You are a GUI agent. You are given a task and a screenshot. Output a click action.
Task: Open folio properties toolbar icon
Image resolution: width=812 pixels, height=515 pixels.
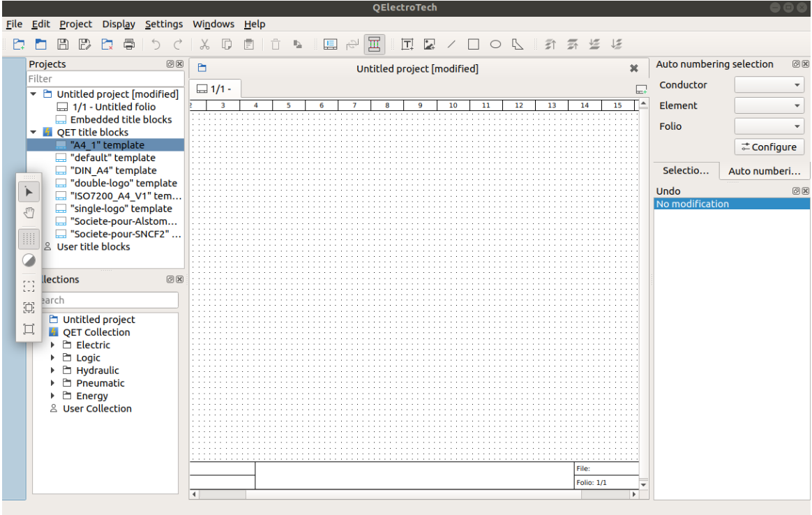[x=330, y=44]
